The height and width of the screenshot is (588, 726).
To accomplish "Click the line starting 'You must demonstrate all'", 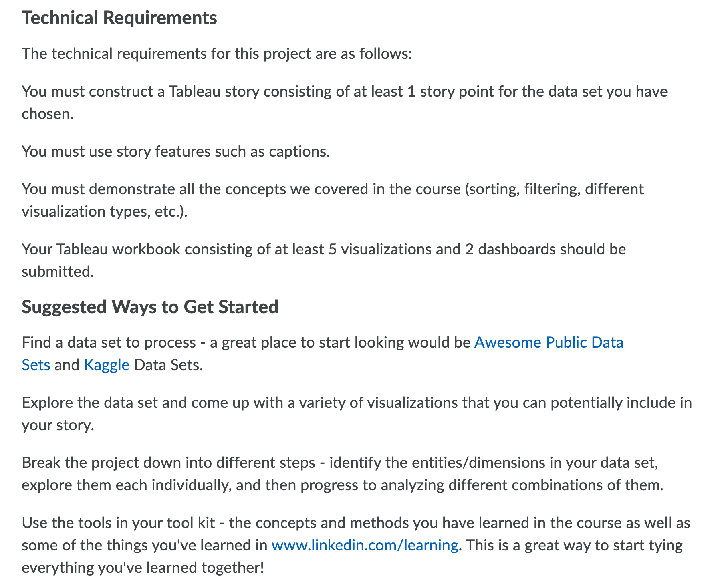I will coord(333,189).
